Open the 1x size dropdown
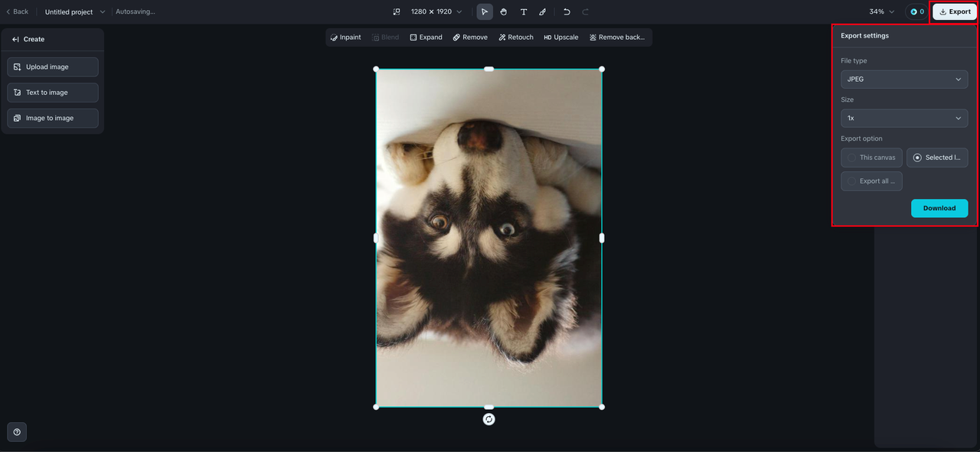This screenshot has width=980, height=452. (904, 118)
